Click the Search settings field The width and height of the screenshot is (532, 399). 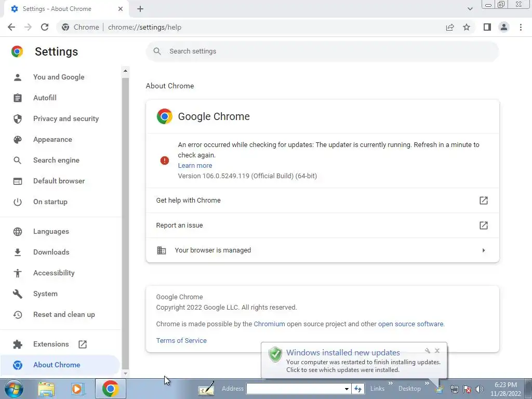tap(322, 51)
